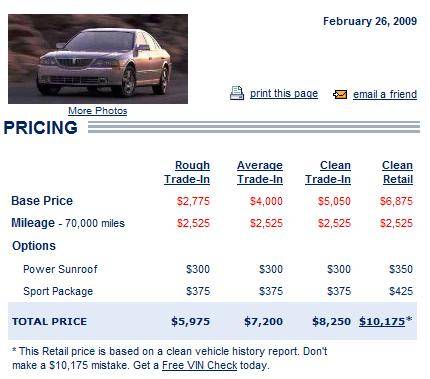Open the Free VIN Check link
The height and width of the screenshot is (379, 430).
click(x=199, y=365)
